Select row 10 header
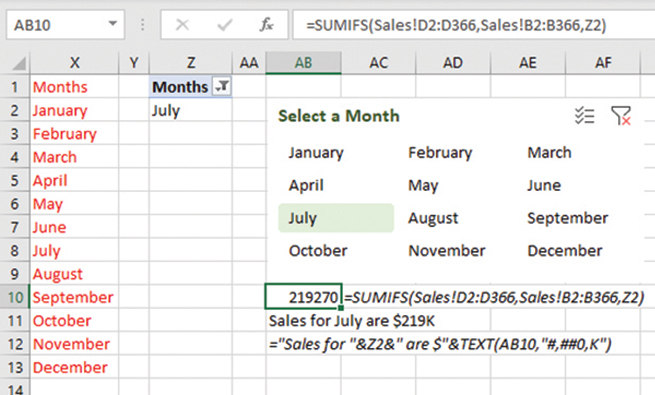Image resolution: width=655 pixels, height=395 pixels. pos(15,297)
